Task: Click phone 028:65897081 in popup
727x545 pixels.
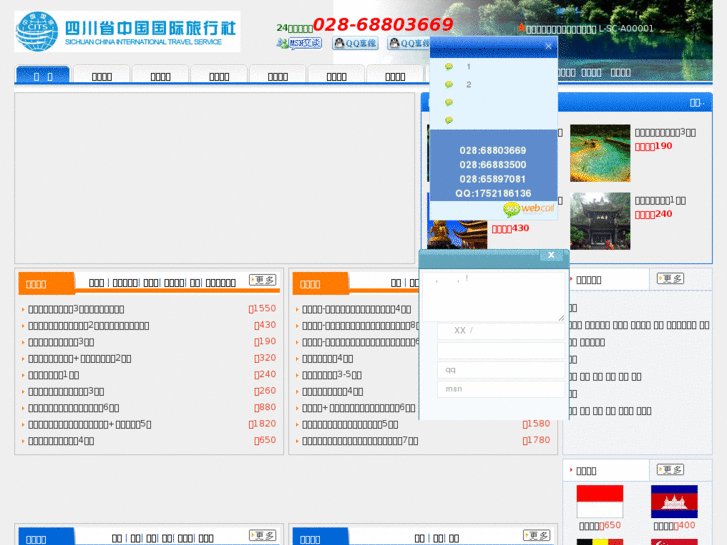Action: pyautogui.click(x=493, y=179)
